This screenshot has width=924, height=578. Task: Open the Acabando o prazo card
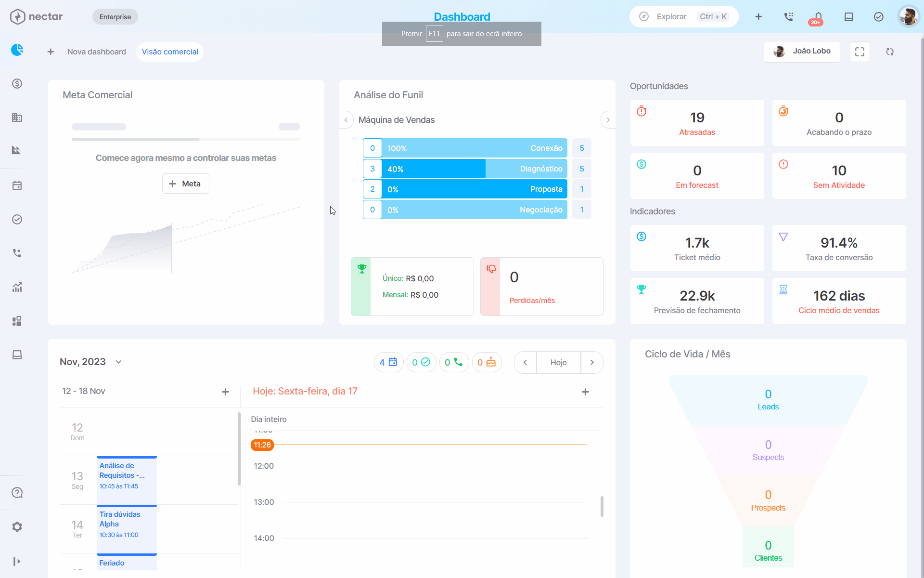[x=839, y=123]
